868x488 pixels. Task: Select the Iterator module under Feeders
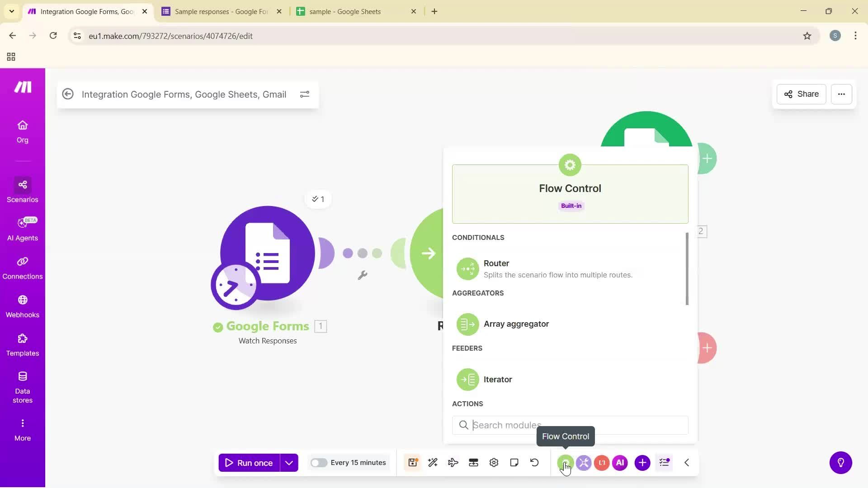tap(498, 379)
